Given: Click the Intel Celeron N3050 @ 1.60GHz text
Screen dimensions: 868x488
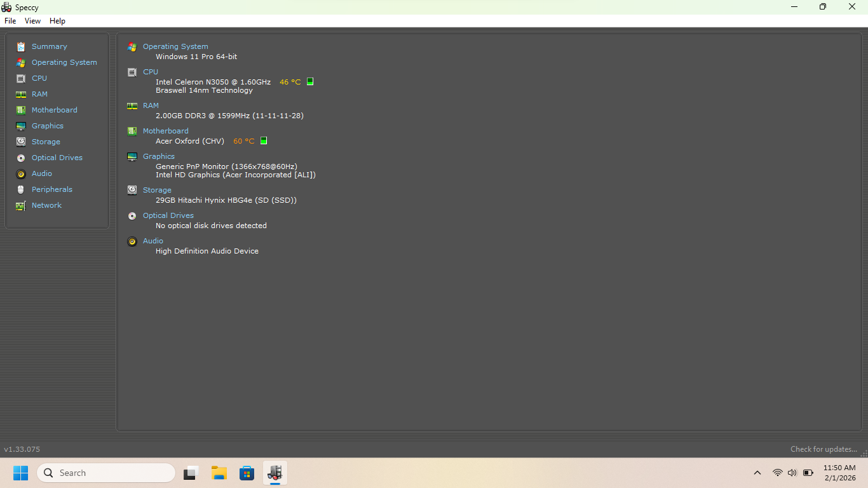Looking at the screenshot, I should pos(213,82).
